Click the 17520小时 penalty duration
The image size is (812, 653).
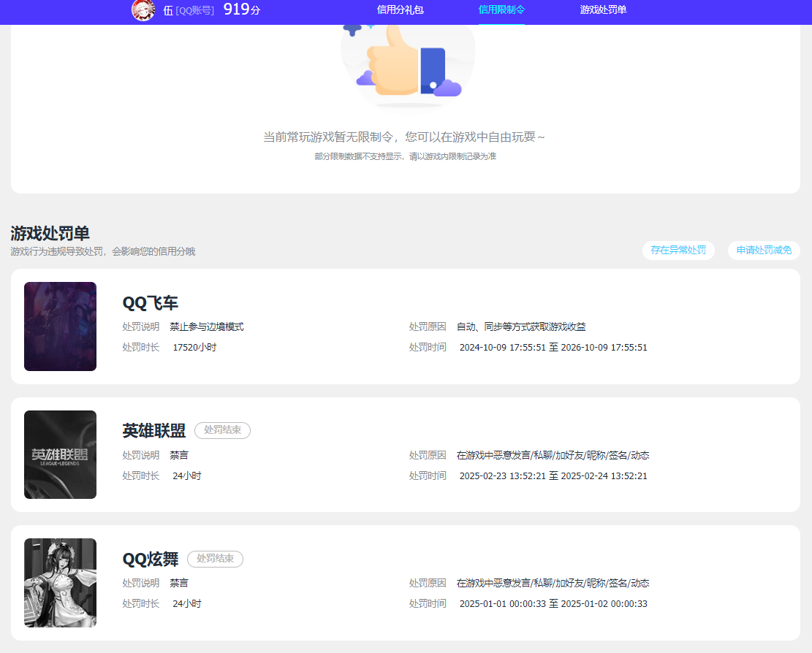[194, 348]
